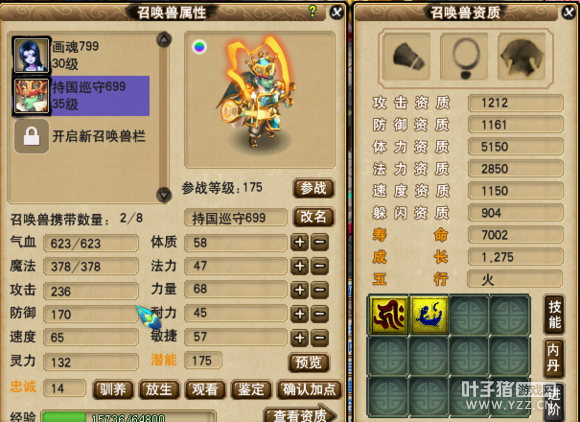Decrease 力量 with the minus button

click(x=320, y=290)
